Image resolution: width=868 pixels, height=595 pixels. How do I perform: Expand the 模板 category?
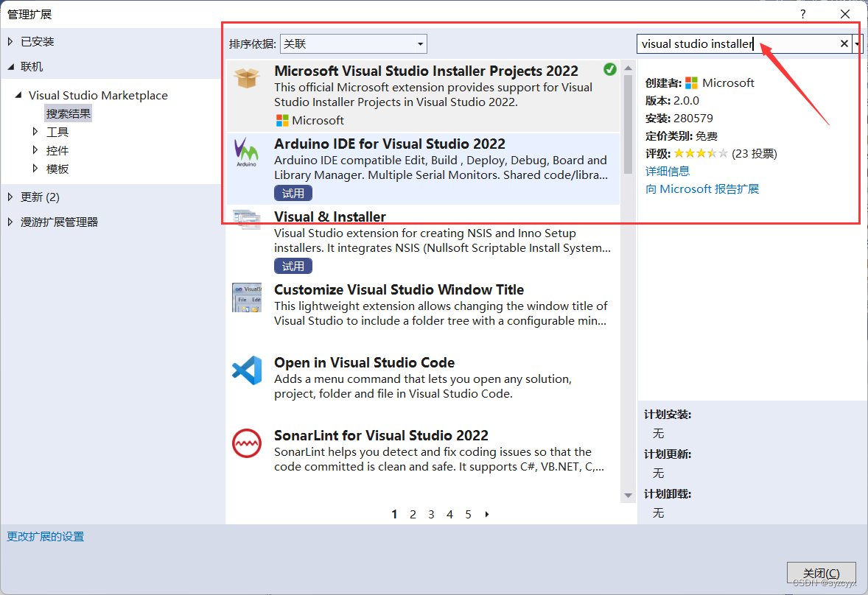point(35,169)
